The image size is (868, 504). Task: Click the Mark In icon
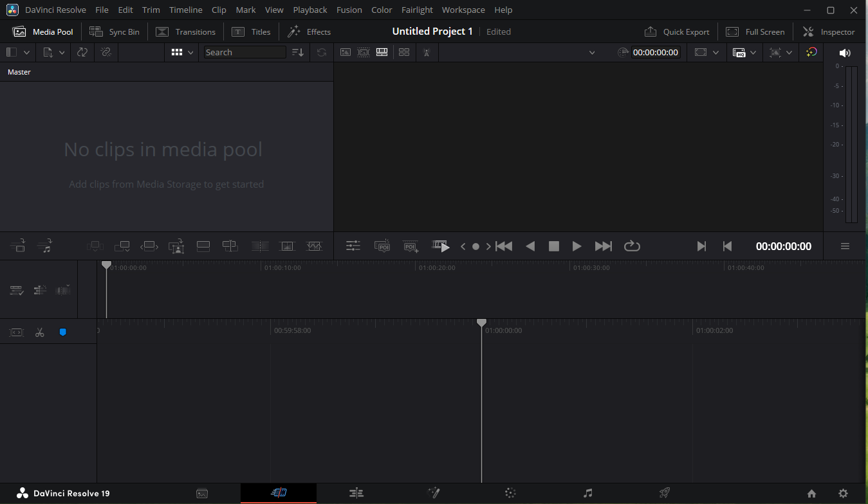pos(701,246)
